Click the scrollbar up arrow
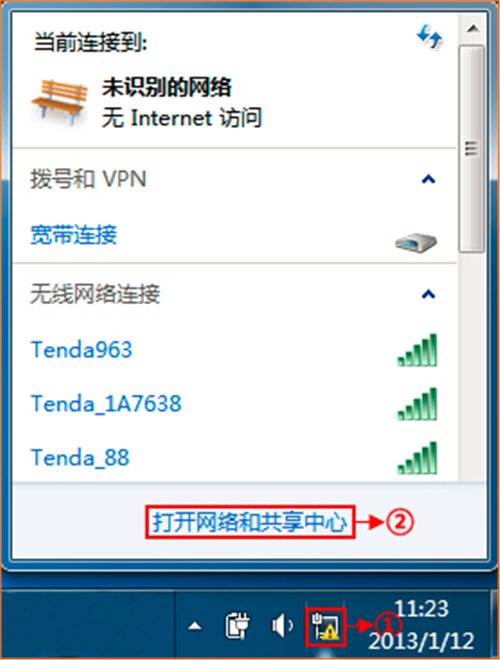Image resolution: width=500 pixels, height=660 pixels. coord(473,29)
